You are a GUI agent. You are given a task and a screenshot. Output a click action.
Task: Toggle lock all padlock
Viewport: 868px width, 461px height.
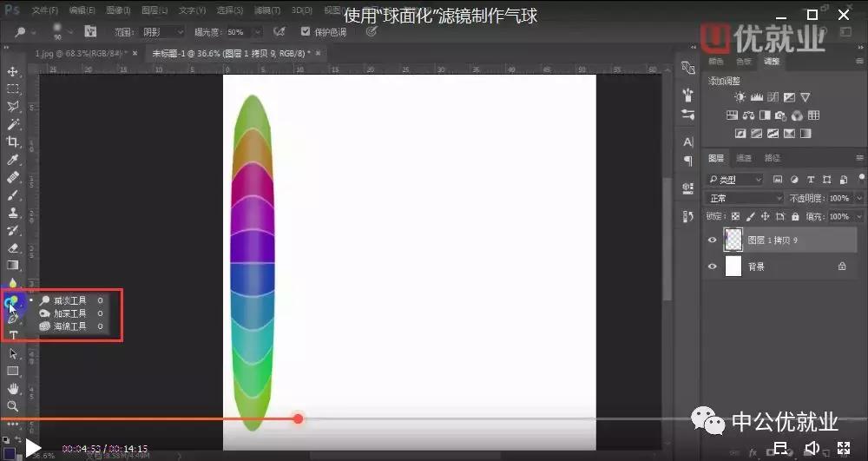(795, 216)
